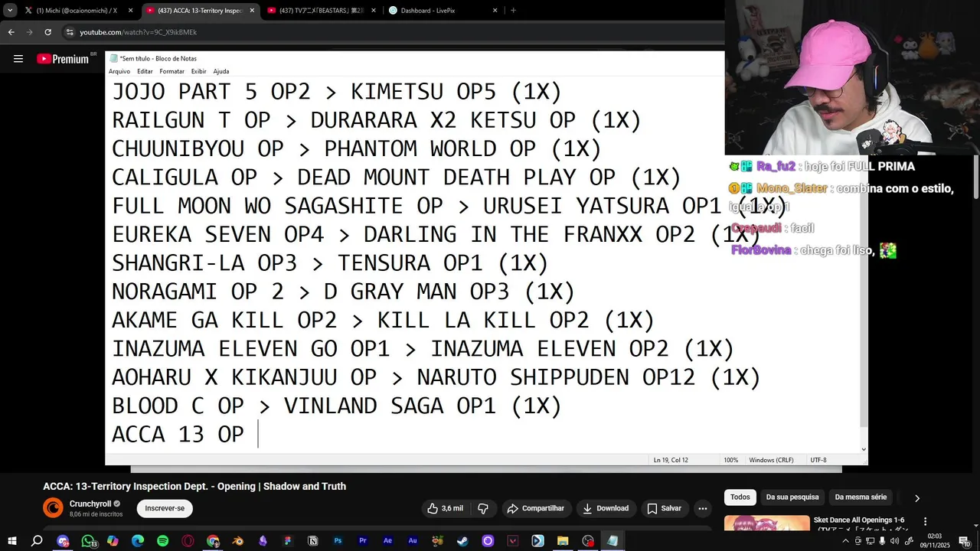This screenshot has width=980, height=551.
Task: Open the tab search dropdown arrow
Action: pos(10,10)
